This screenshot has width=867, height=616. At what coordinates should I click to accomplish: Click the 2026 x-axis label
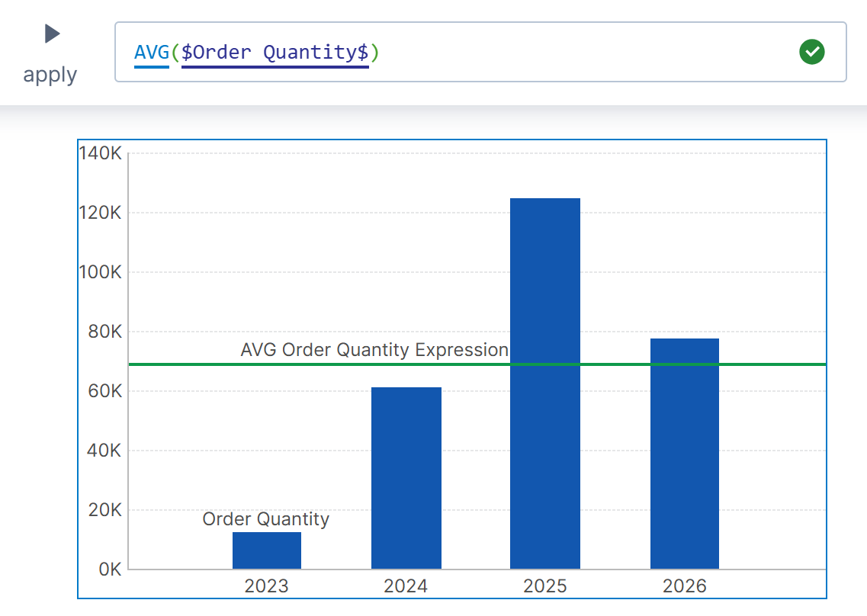click(x=684, y=586)
